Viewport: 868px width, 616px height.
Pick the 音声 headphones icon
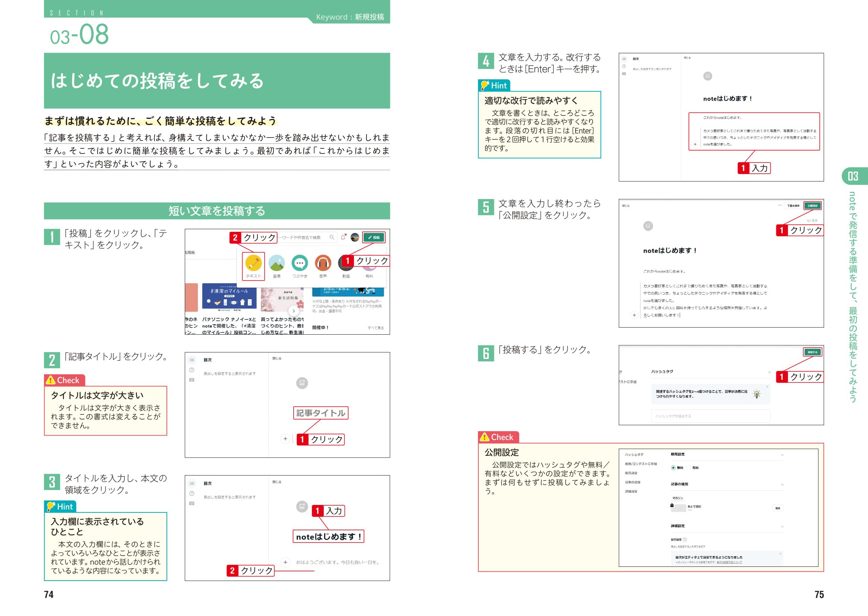click(x=323, y=262)
